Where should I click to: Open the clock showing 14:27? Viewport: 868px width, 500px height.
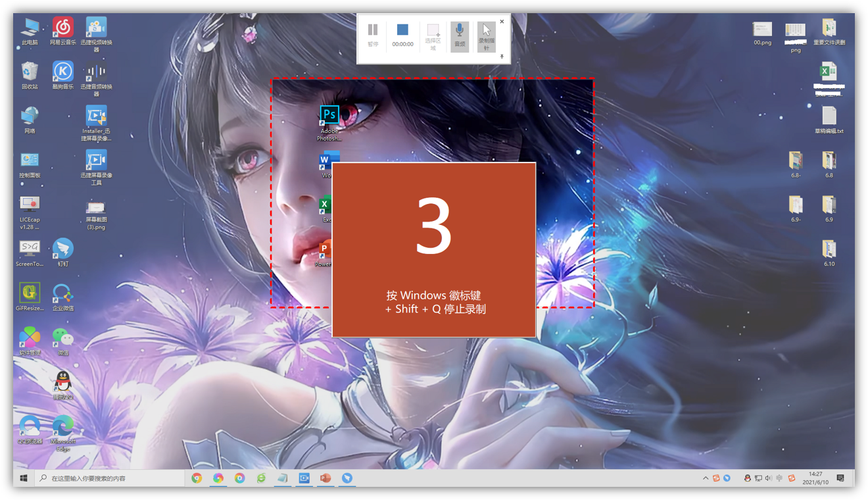click(x=815, y=478)
